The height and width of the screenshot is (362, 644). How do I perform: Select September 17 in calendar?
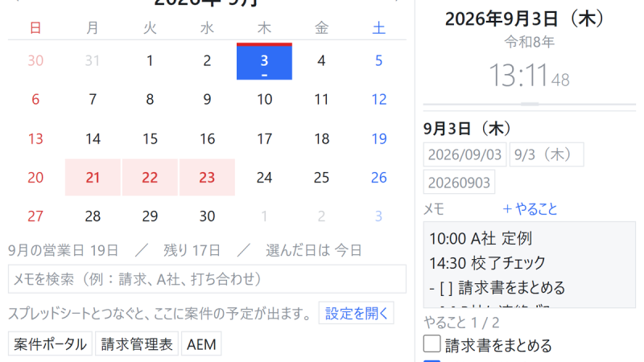pyautogui.click(x=264, y=138)
